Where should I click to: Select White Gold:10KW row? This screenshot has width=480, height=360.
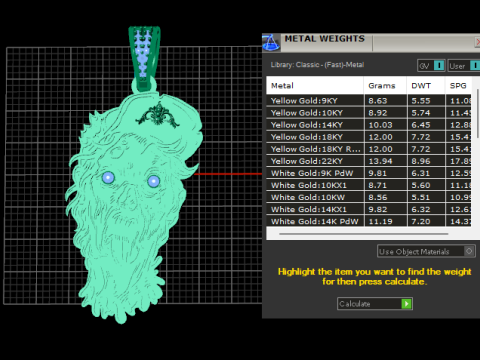[x=369, y=197]
